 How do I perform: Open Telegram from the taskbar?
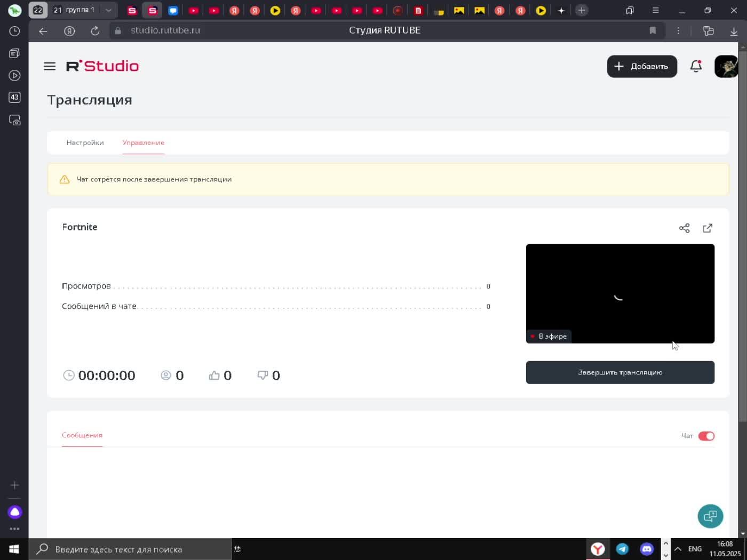(622, 549)
